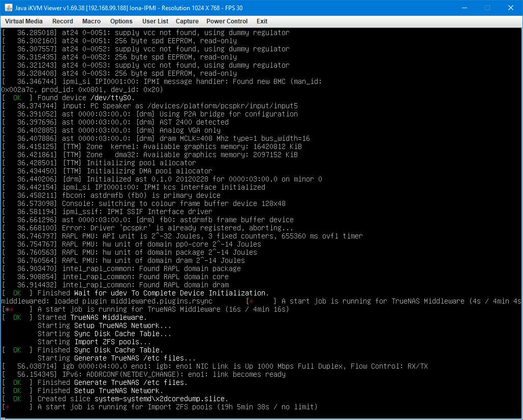Open the Options menu
The width and height of the screenshot is (523, 420).
click(121, 21)
